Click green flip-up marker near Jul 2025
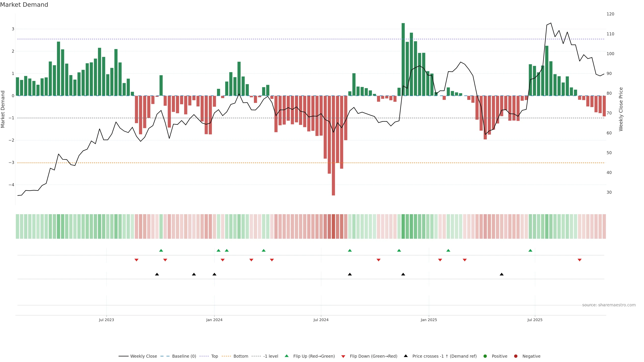The width and height of the screenshot is (644, 362). (530, 251)
